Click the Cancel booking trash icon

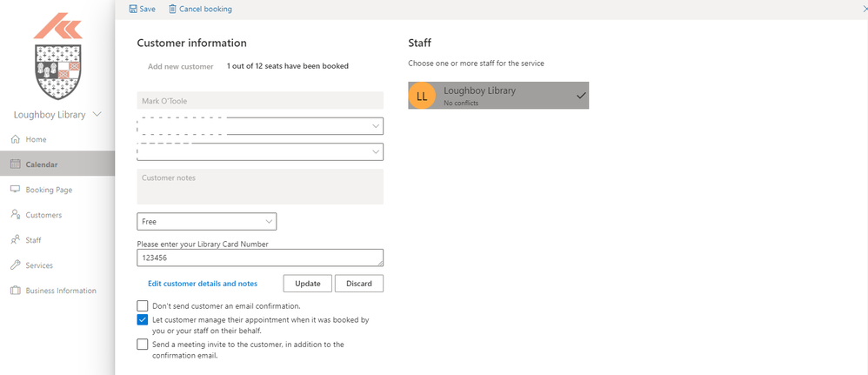point(172,9)
